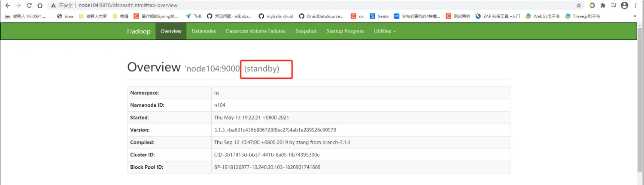Open the Datanode Volume Failures tab
This screenshot has height=185, width=644.
click(x=255, y=31)
